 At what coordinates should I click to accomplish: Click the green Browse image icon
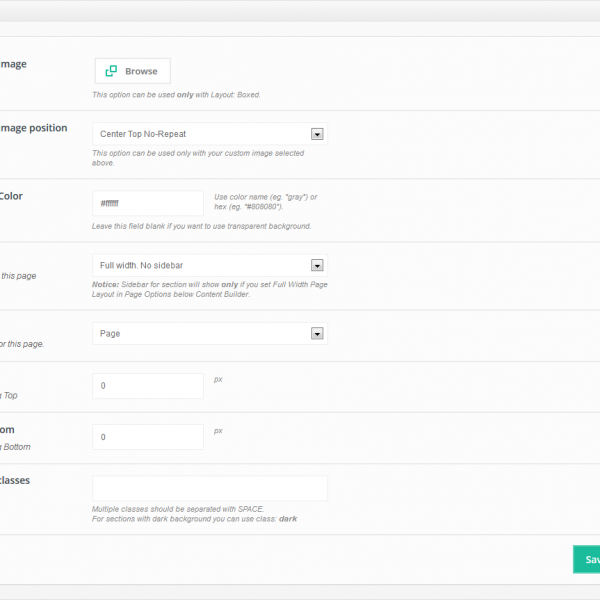pyautogui.click(x=111, y=71)
